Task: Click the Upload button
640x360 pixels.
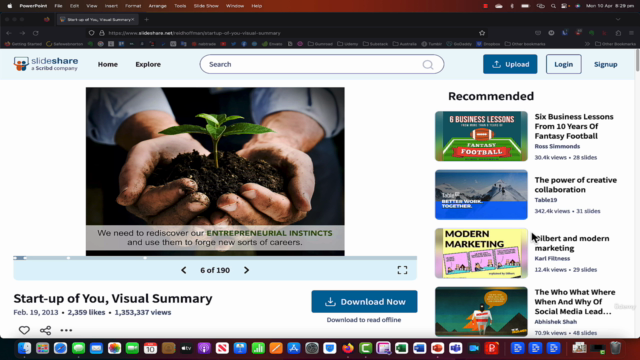Action: [510, 64]
